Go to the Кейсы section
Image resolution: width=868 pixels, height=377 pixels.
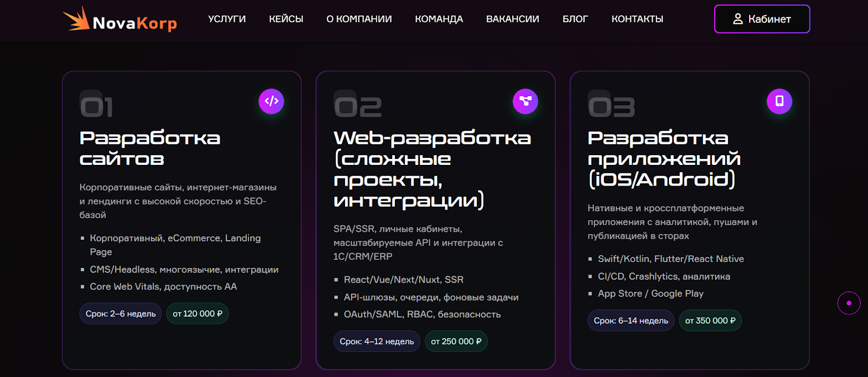pos(286,19)
